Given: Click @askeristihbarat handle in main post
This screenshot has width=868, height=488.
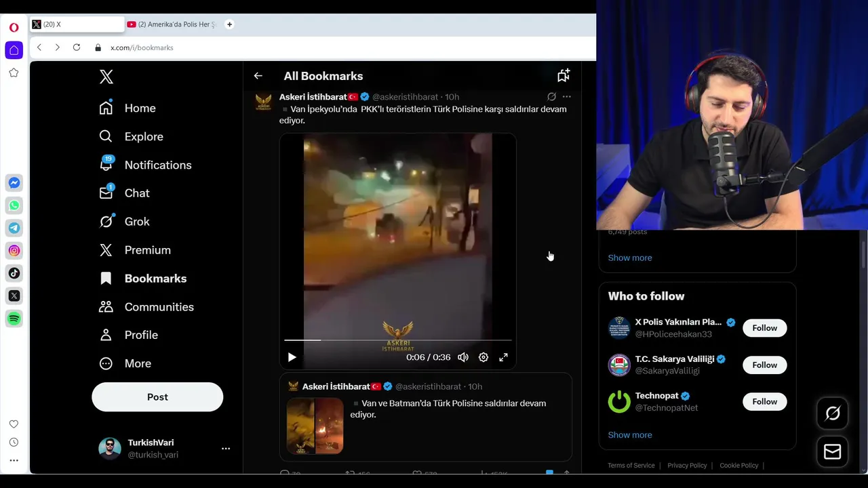Looking at the screenshot, I should [405, 97].
